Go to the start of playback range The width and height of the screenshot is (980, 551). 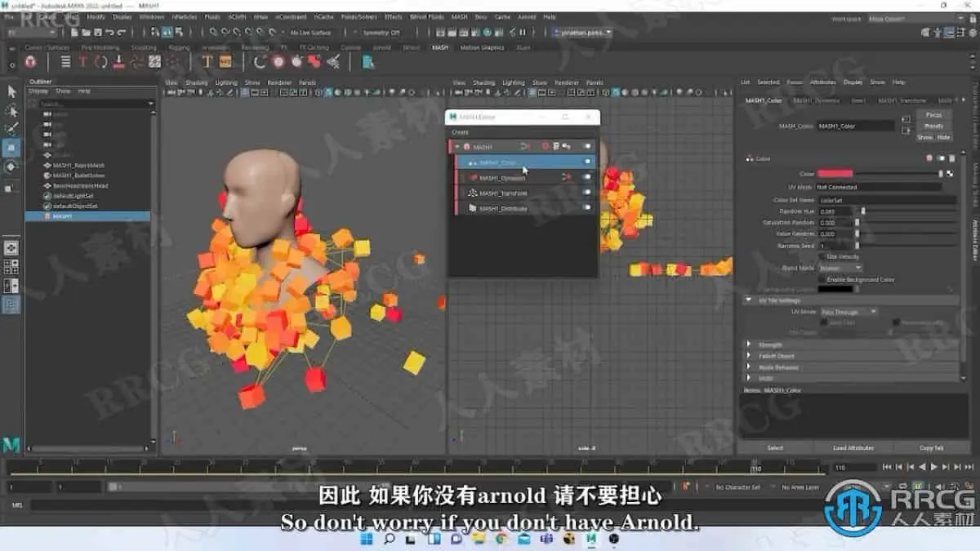click(x=888, y=467)
